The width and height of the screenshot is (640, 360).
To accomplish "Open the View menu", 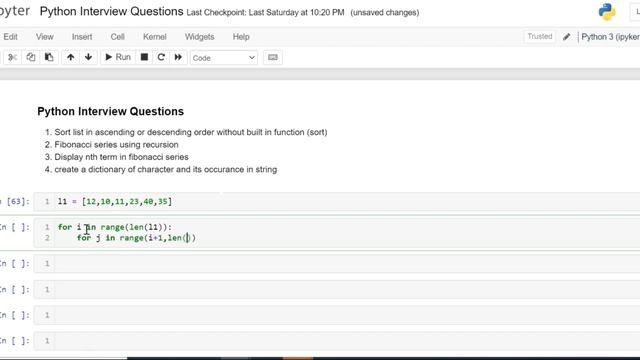I will click(44, 37).
